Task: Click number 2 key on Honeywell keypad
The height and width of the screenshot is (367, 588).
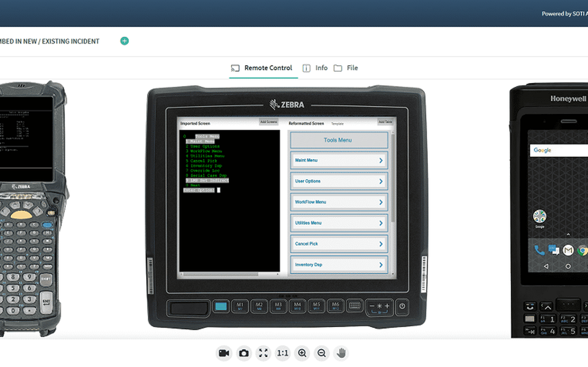Action: [568, 319]
